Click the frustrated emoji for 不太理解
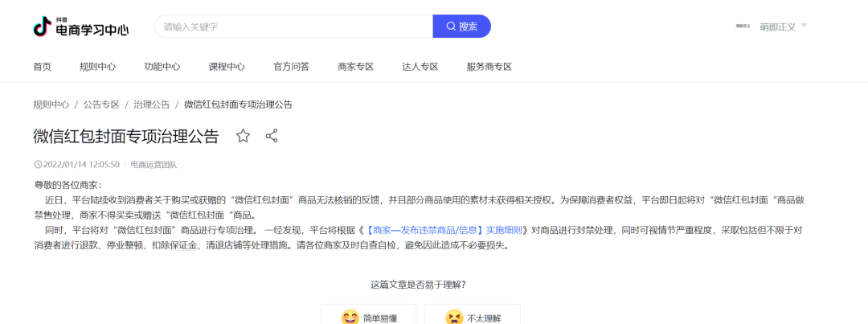Viewport: 868px width, 324px height. click(x=454, y=318)
